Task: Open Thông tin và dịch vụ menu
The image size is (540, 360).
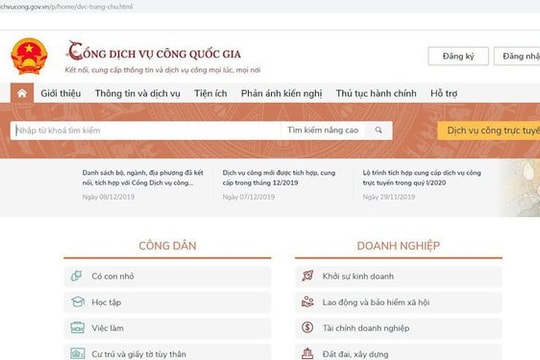Action: (x=137, y=93)
